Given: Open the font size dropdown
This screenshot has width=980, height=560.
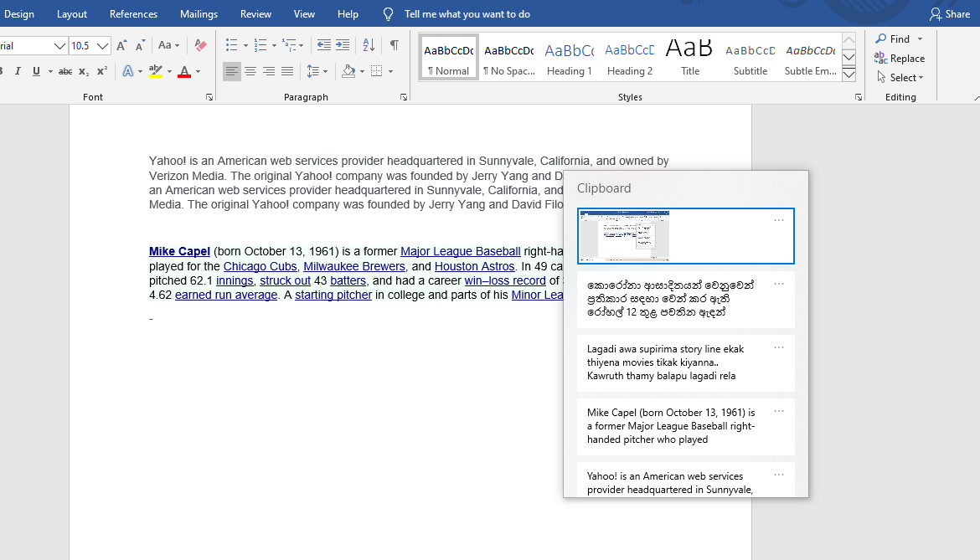Looking at the screenshot, I should coord(103,45).
